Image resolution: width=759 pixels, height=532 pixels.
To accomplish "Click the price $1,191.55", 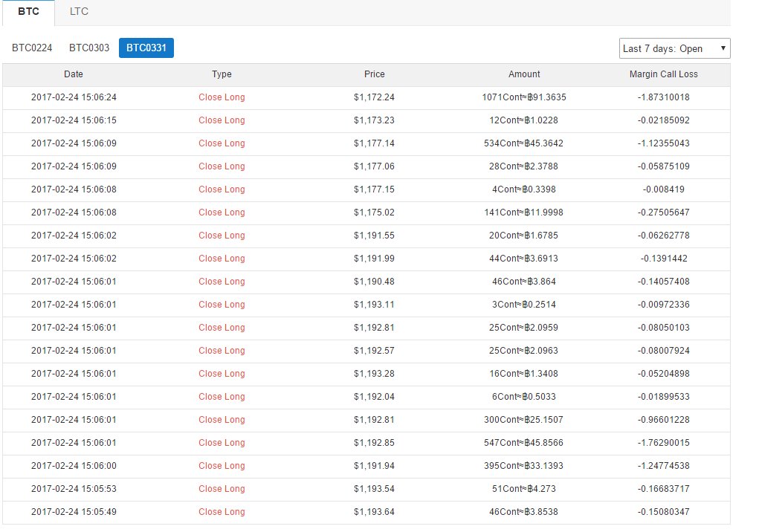I will coord(374,236).
